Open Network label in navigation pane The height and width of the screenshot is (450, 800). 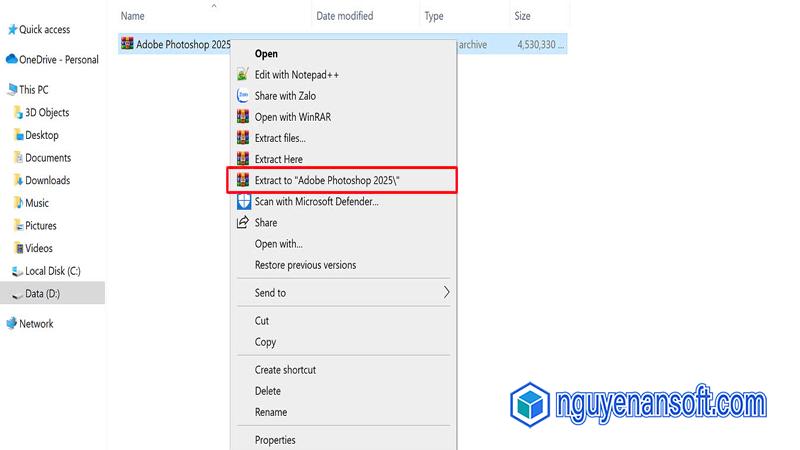point(36,323)
